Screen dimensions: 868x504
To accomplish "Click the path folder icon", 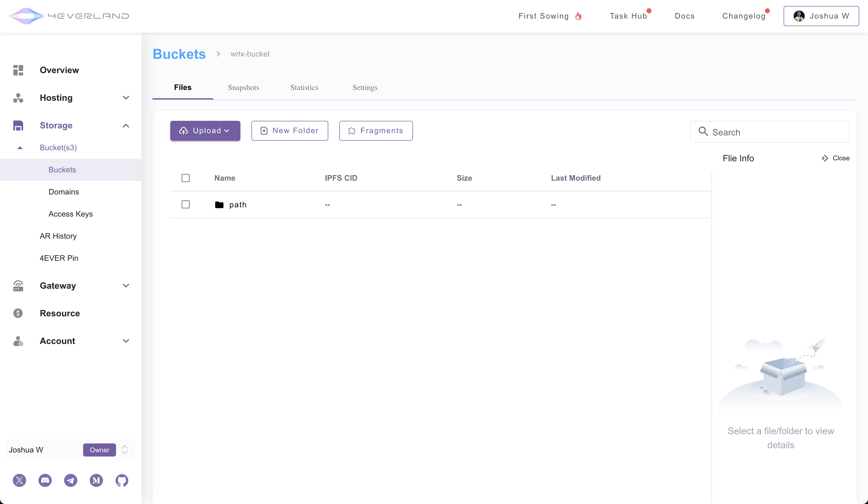I will (x=219, y=205).
